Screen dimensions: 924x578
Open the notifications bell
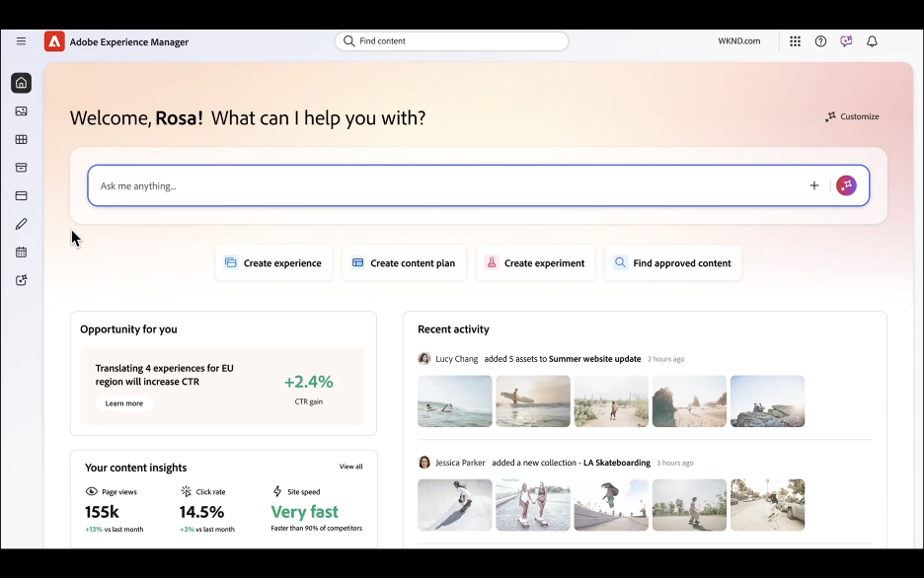coord(872,41)
